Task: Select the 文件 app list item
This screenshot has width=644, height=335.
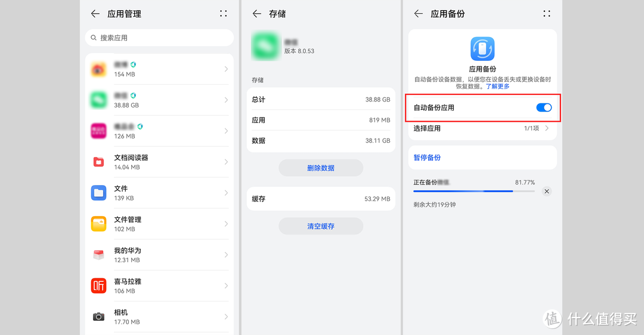Action: click(x=159, y=193)
